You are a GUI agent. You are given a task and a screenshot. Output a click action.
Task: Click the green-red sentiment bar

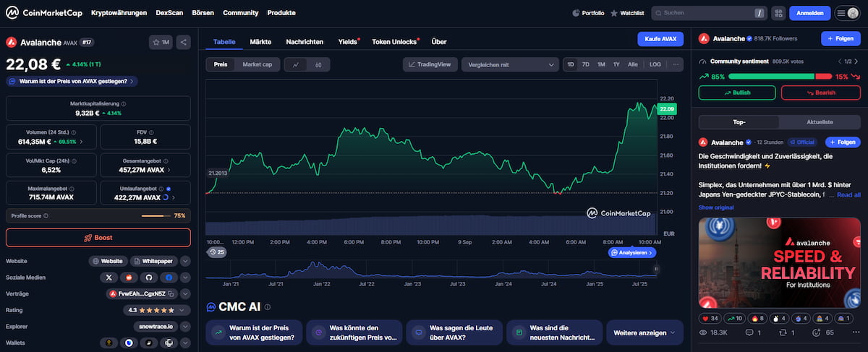click(x=781, y=76)
